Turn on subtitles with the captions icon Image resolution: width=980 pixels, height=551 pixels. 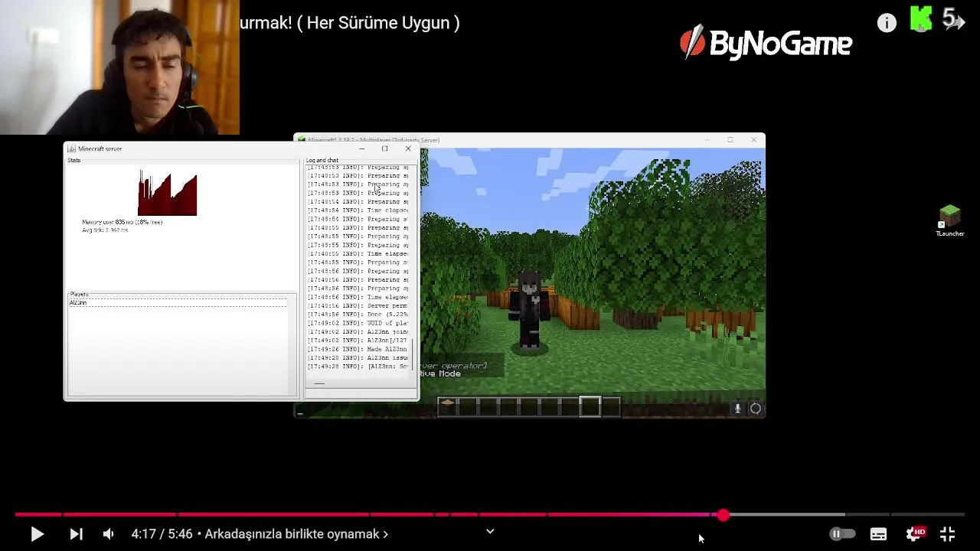(x=878, y=534)
